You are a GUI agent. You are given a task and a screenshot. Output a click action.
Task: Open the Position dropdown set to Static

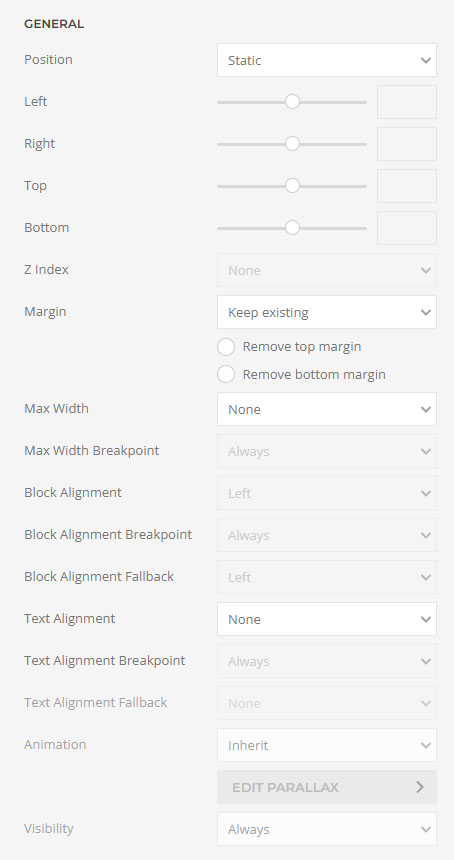(327, 60)
